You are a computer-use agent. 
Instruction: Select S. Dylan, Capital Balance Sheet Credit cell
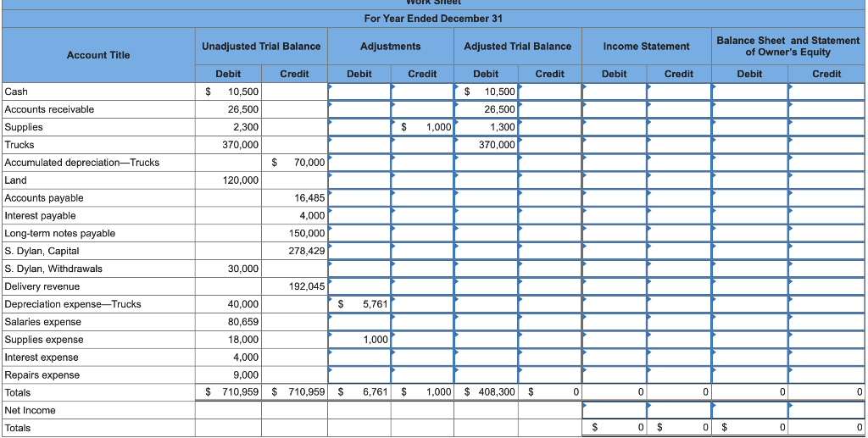[x=826, y=251]
